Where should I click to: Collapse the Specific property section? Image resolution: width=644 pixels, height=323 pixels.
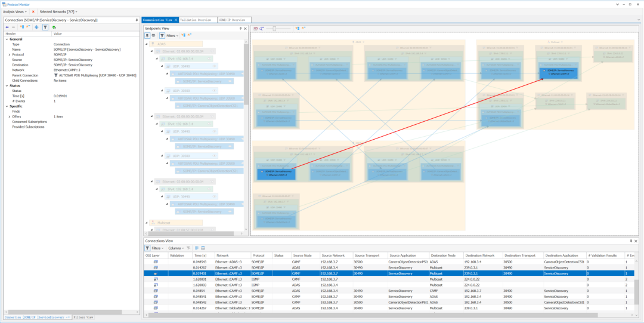tap(7, 106)
